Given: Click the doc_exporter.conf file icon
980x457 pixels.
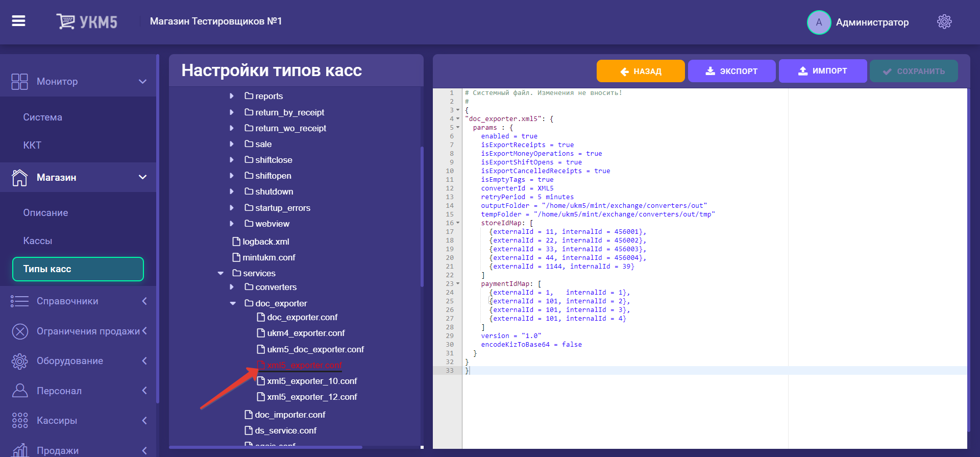Looking at the screenshot, I should click(261, 317).
